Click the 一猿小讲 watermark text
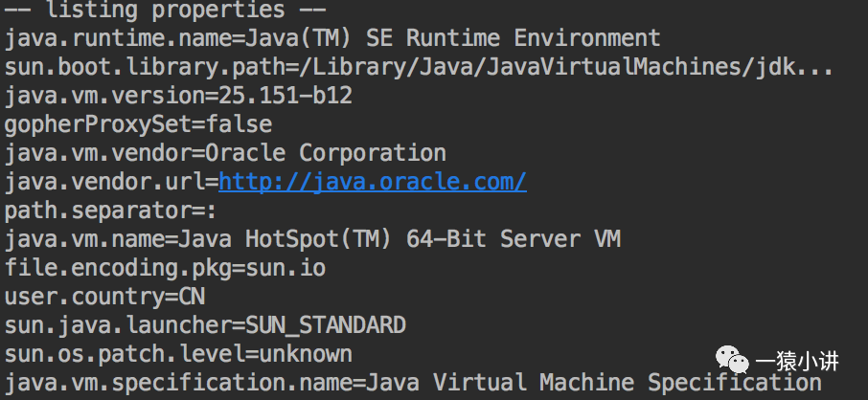The image size is (868, 400). [797, 362]
